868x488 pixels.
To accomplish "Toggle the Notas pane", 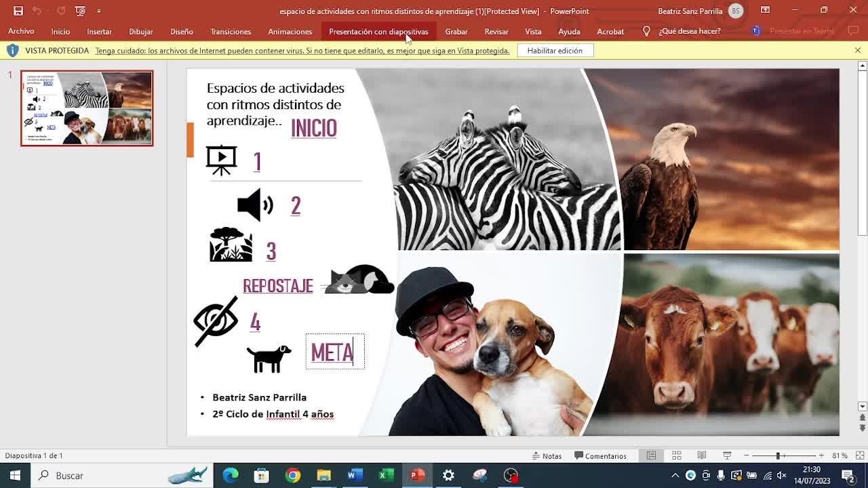I will tap(547, 455).
